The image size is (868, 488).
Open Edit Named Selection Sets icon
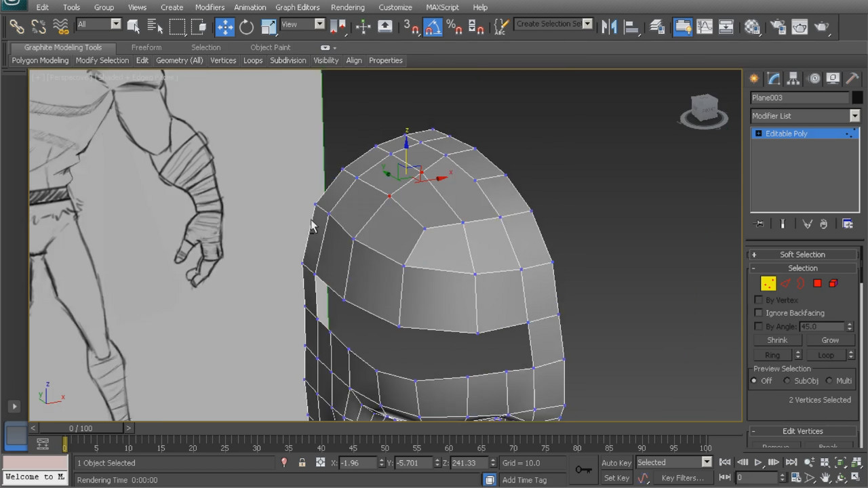pos(501,26)
